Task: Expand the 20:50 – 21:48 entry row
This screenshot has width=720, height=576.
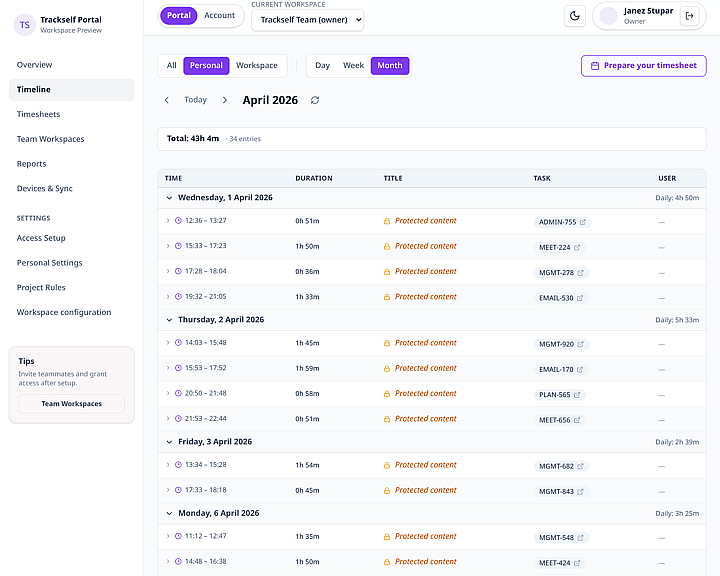Action: click(168, 393)
